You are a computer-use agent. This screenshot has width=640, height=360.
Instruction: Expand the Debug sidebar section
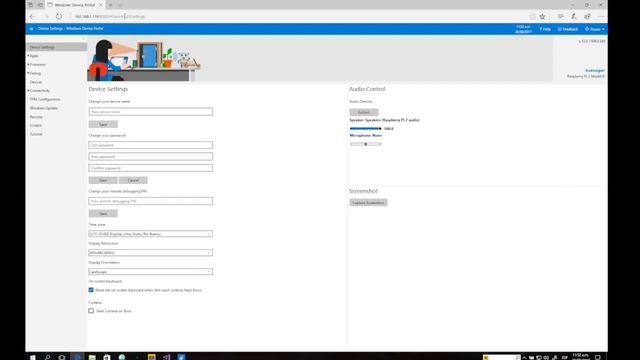pos(35,73)
